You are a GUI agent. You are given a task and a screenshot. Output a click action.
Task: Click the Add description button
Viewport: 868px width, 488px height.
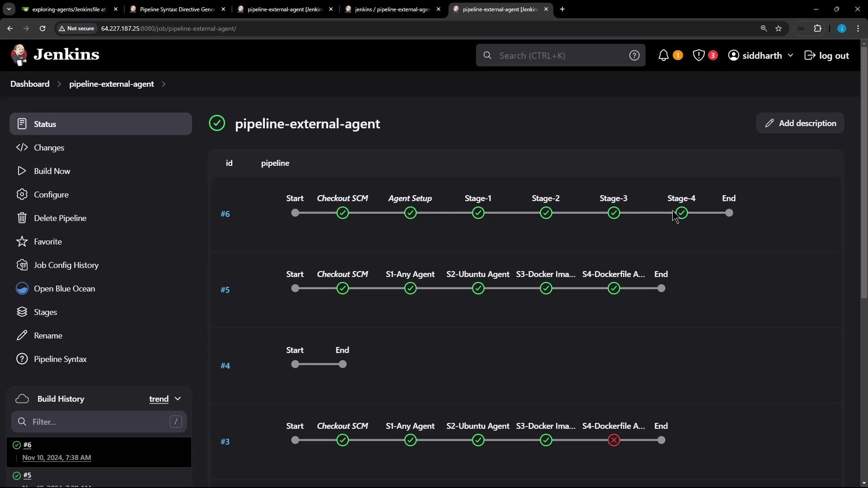[x=800, y=123]
